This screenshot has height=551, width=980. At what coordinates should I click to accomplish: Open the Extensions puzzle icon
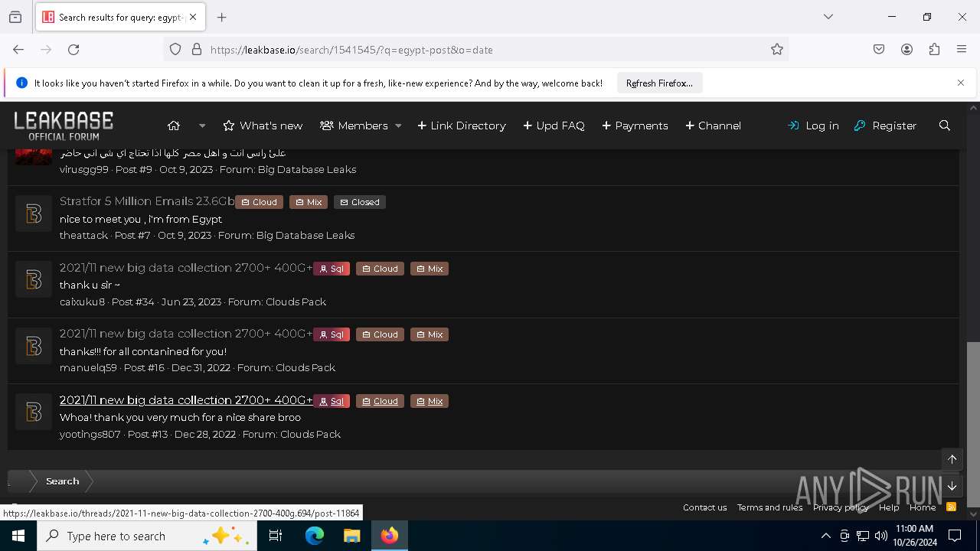point(934,50)
